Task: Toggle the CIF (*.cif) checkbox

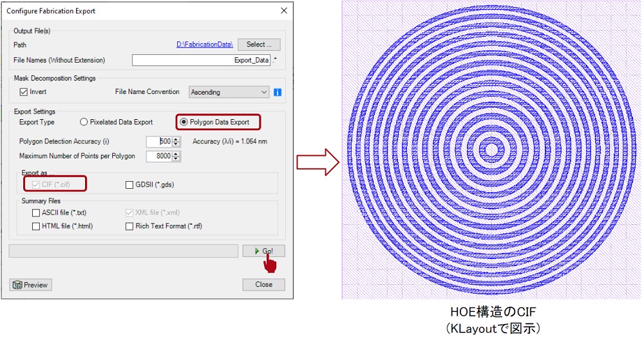Action: click(x=35, y=185)
